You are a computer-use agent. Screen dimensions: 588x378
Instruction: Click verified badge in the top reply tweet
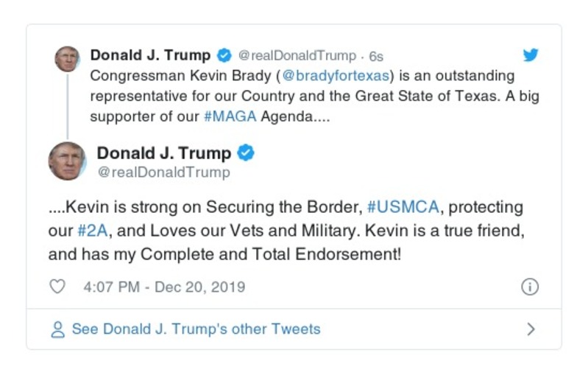tap(225, 55)
